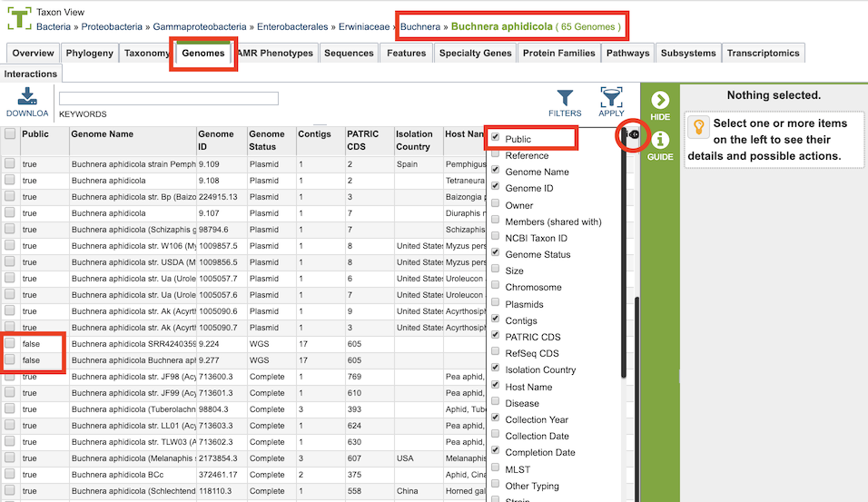
Task: Toggle the Public column checkbox
Action: (x=496, y=137)
